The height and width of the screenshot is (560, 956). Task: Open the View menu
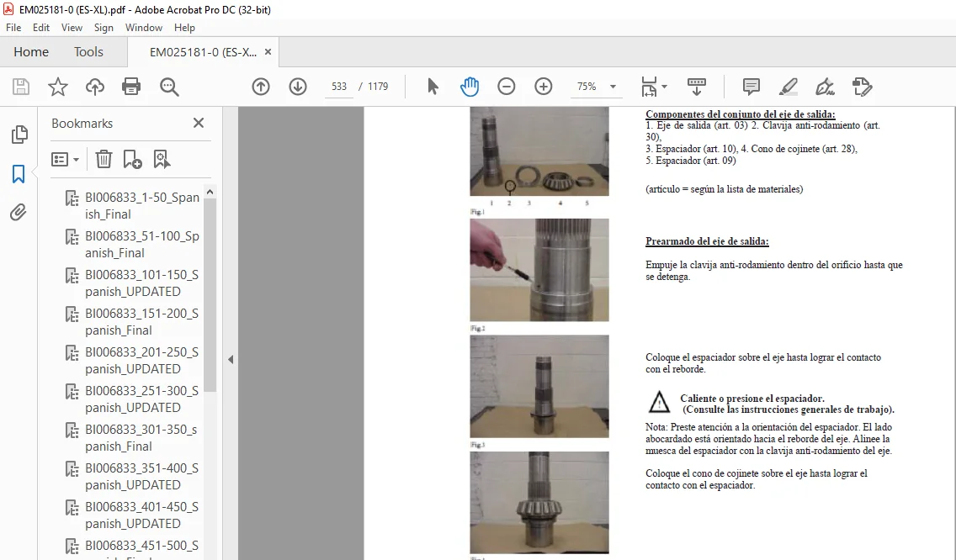[72, 28]
